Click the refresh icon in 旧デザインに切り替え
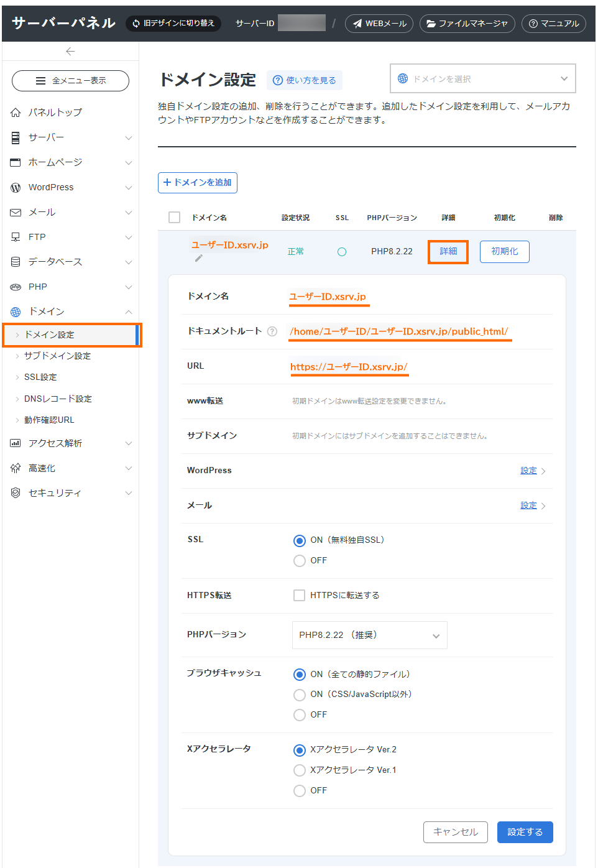 coord(136,24)
